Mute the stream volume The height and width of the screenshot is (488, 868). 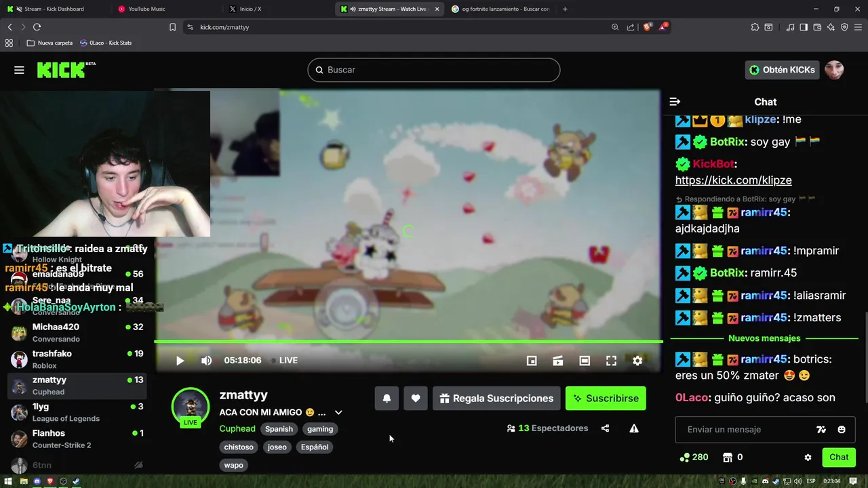pyautogui.click(x=206, y=361)
